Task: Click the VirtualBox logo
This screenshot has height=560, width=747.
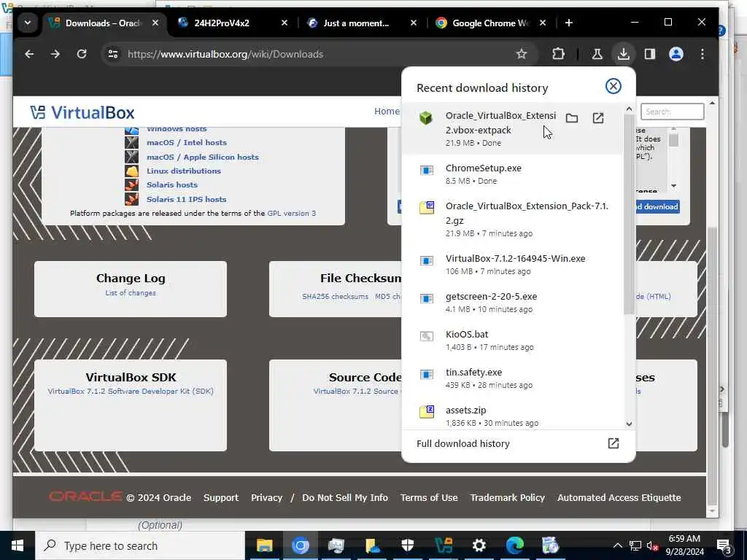Action: click(82, 112)
